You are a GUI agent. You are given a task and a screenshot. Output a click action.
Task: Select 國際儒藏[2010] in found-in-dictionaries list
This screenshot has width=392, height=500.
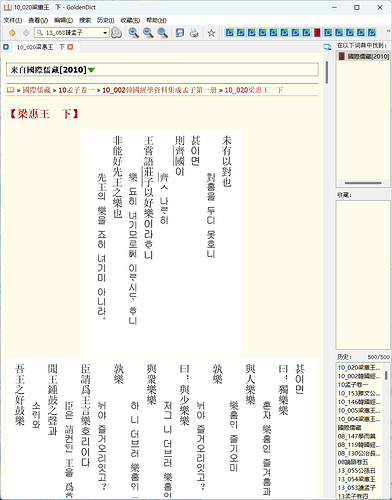(364, 56)
